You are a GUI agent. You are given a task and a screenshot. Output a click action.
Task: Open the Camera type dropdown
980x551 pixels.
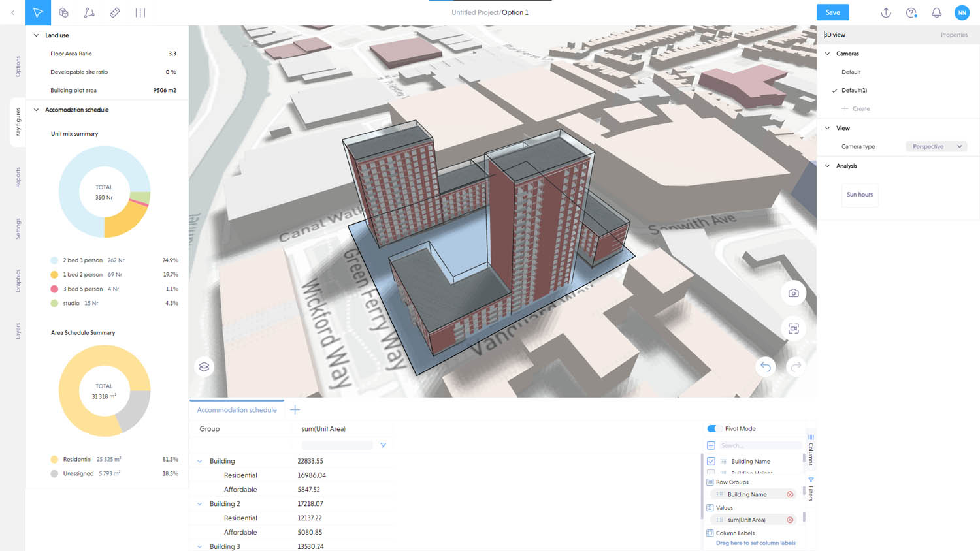pyautogui.click(x=936, y=147)
